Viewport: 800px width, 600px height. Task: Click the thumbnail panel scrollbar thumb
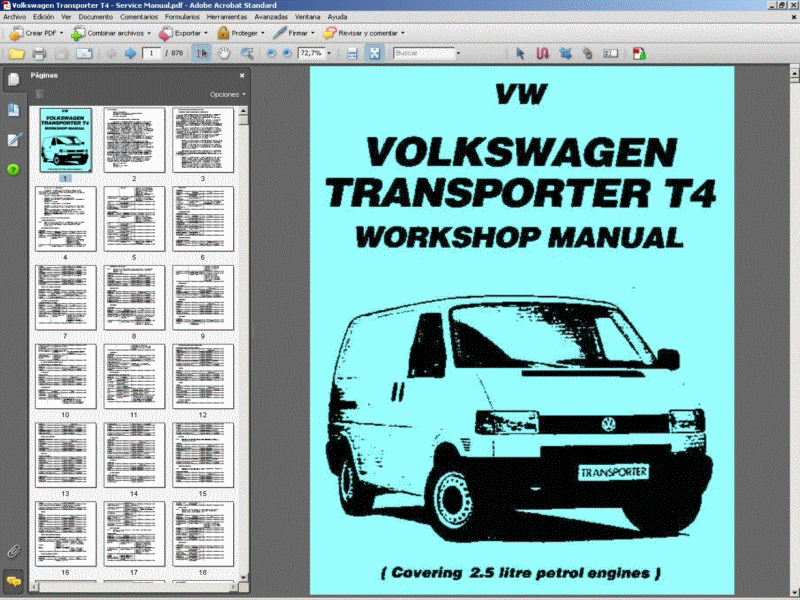pyautogui.click(x=243, y=120)
